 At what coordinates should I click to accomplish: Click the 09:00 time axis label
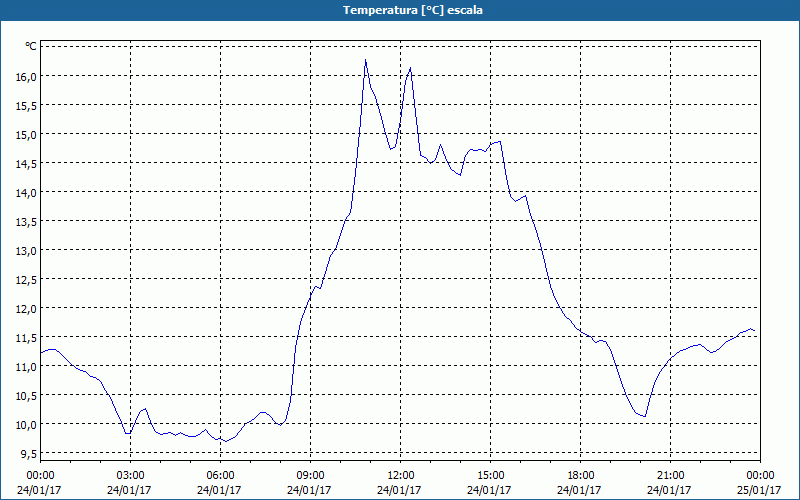310,476
